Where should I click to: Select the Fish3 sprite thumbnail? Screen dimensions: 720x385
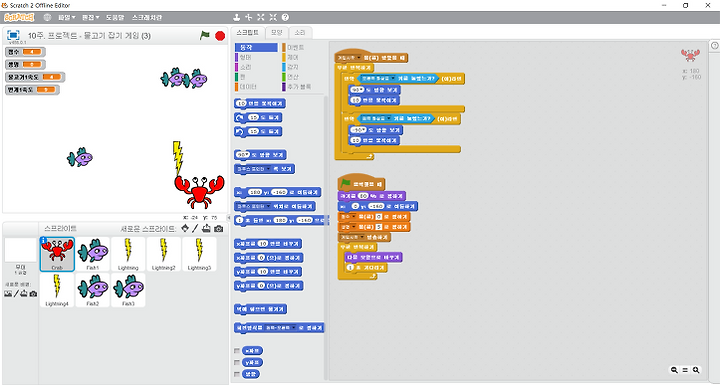pos(128,290)
